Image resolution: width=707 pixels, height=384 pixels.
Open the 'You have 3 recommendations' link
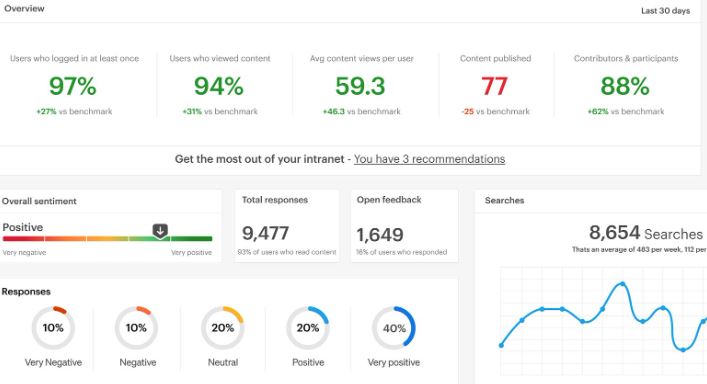click(429, 159)
